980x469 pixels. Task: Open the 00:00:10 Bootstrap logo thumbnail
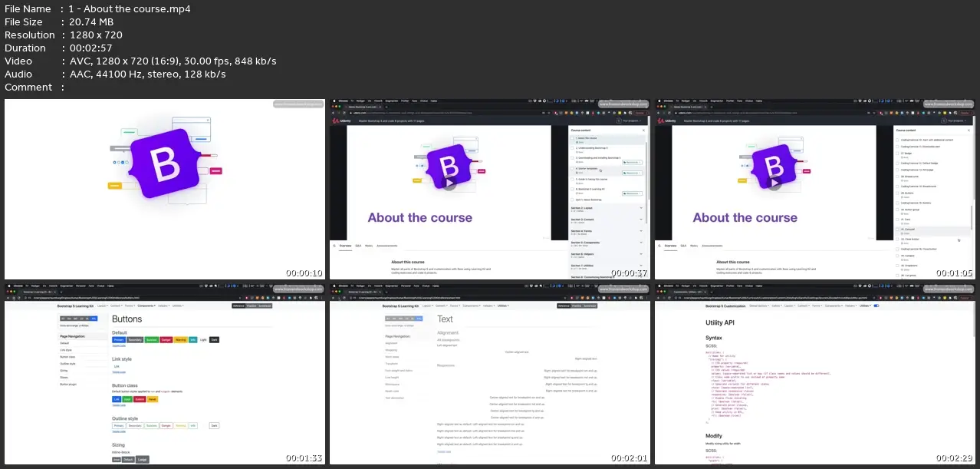click(x=163, y=189)
